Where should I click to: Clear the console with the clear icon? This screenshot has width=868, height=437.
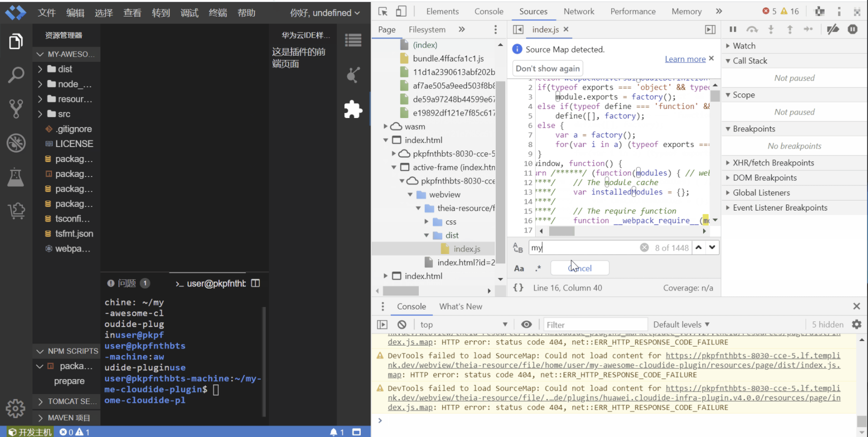click(x=402, y=324)
